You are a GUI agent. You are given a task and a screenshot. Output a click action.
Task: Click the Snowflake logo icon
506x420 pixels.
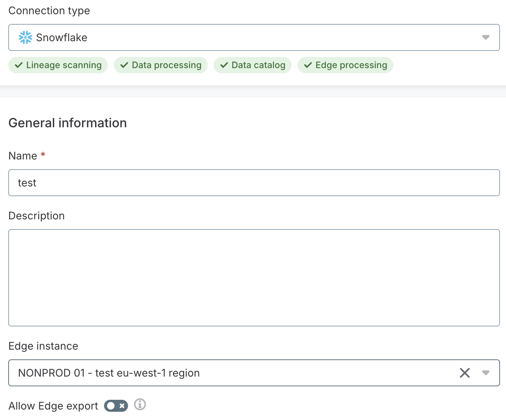pyautogui.click(x=25, y=37)
